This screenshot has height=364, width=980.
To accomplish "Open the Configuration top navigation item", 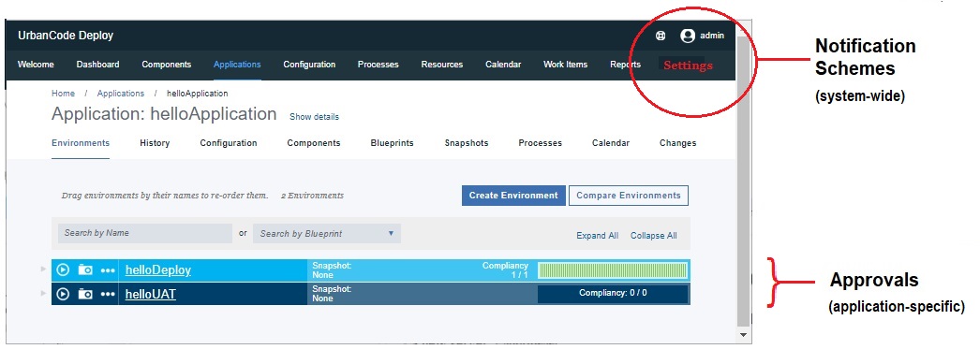I will point(309,65).
